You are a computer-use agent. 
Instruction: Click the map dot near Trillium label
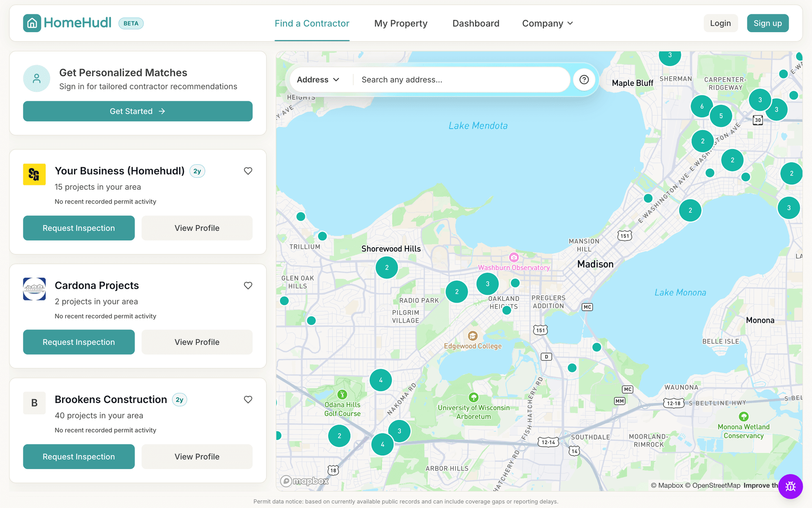pos(322,236)
